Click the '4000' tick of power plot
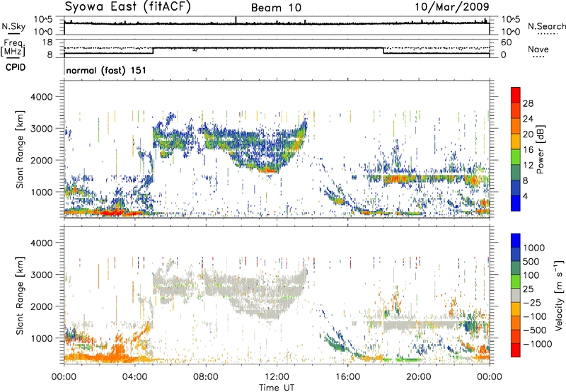The height and width of the screenshot is (392, 566). tap(41, 97)
